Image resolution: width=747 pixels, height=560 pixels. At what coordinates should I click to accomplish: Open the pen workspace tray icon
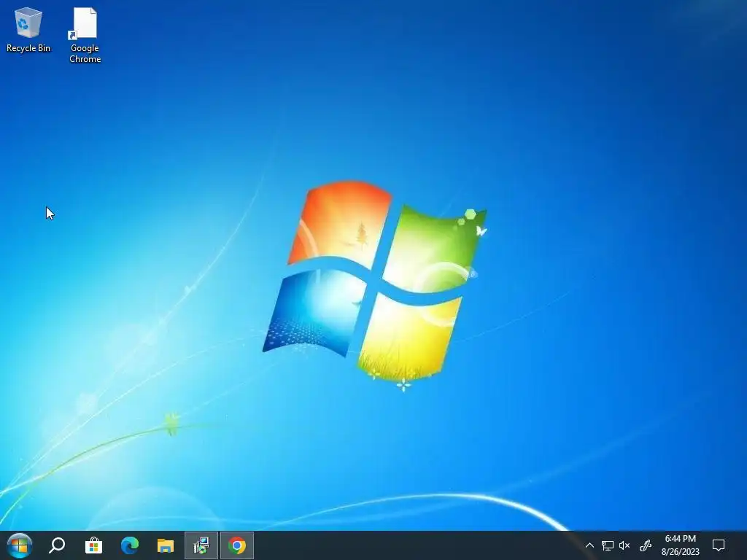pos(646,545)
